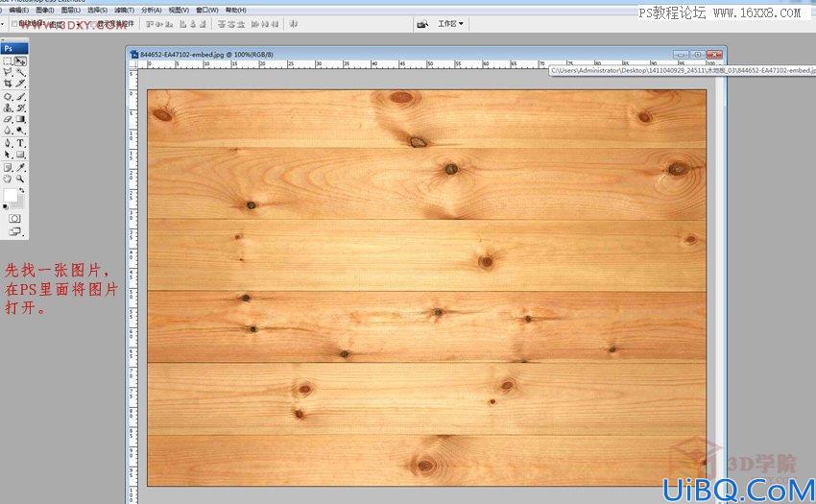This screenshot has height=504, width=816.
Task: Select the Clone Stamp tool
Action: (x=8, y=108)
